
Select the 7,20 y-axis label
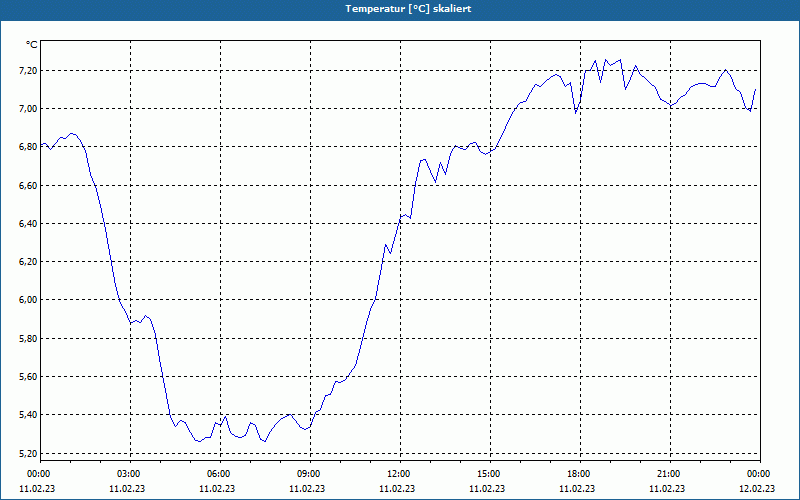(28, 70)
